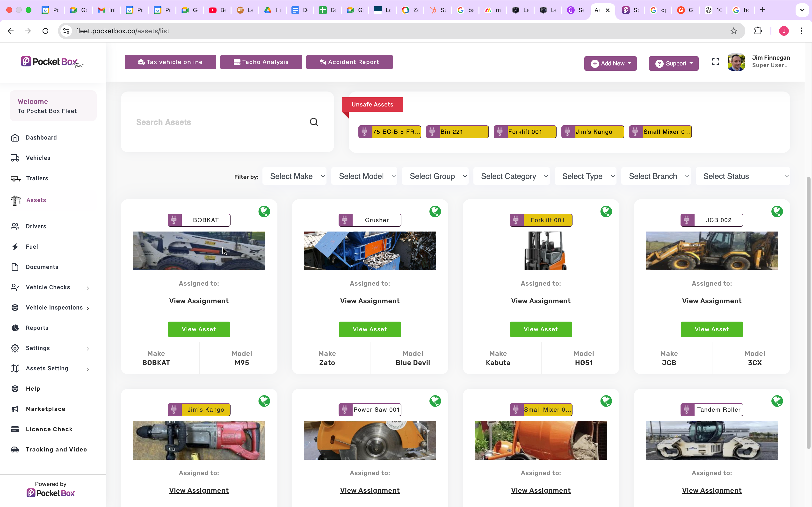The width and height of the screenshot is (812, 507).
Task: Bookmark this page with star icon
Action: click(x=733, y=31)
